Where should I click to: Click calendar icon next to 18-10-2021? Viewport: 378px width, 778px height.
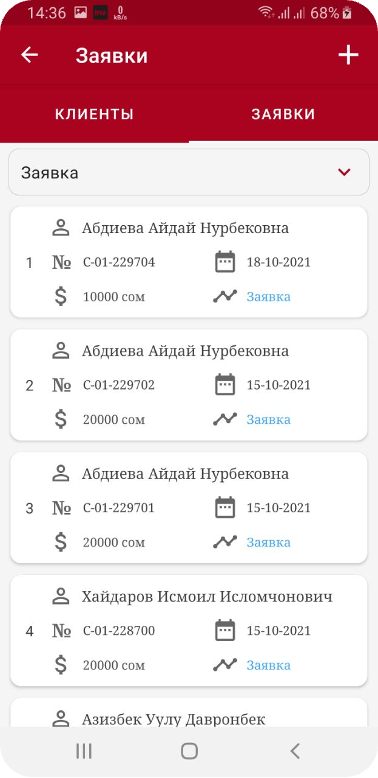click(225, 262)
